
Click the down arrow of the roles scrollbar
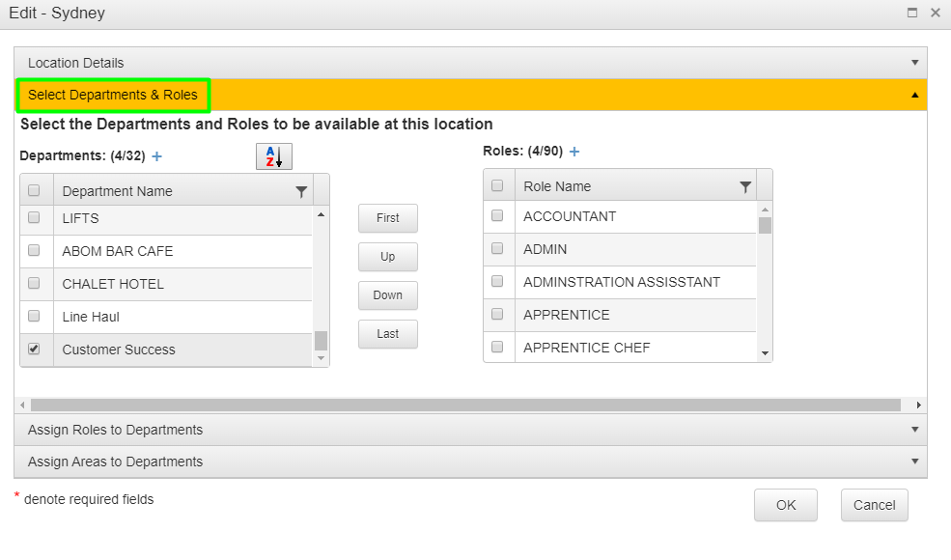tap(765, 352)
